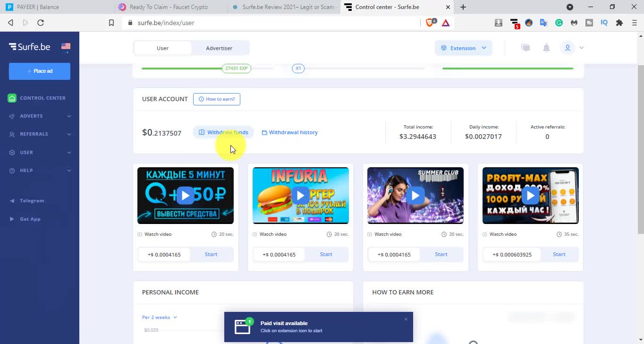
Task: Open the US flag language selector
Action: click(66, 46)
